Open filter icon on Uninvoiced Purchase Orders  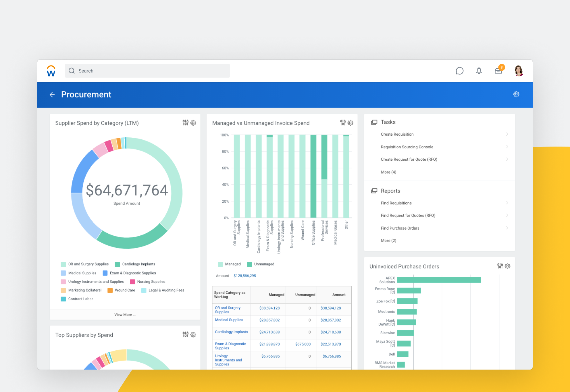(500, 266)
